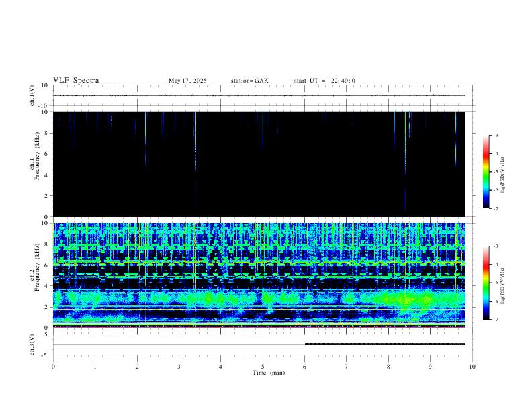Click the "Time (min)" axis title

pyautogui.click(x=269, y=373)
